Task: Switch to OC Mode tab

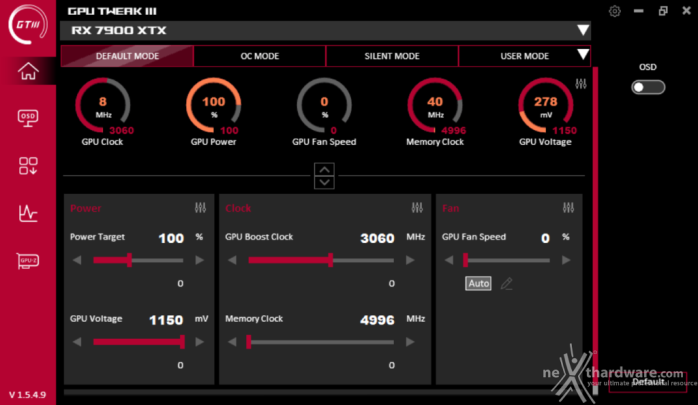Action: 260,56
